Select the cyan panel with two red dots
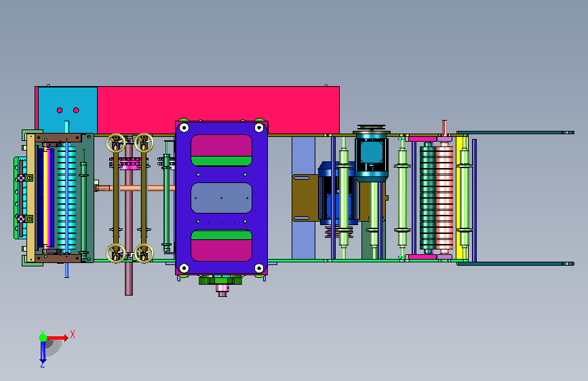This screenshot has height=381, width=588. [68, 110]
